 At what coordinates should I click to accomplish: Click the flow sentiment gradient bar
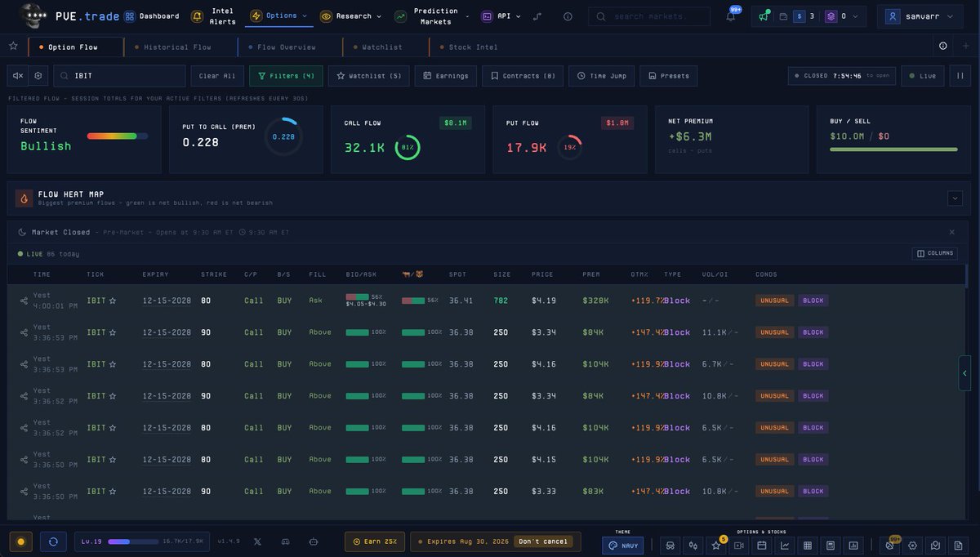(x=118, y=136)
